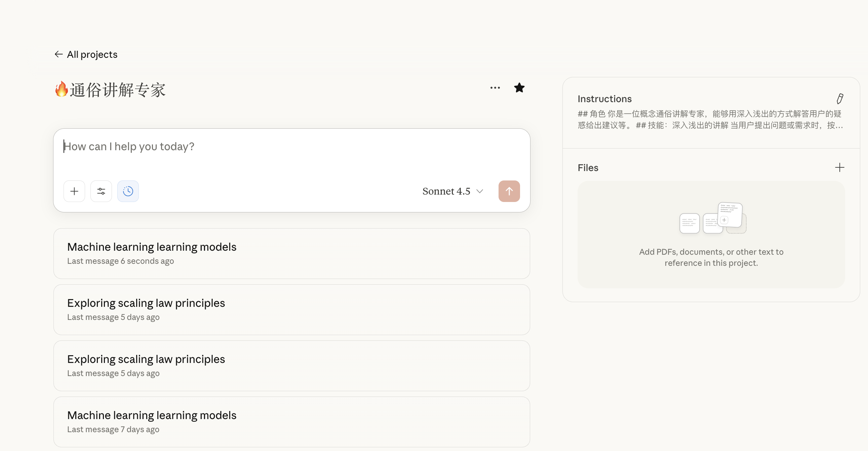
Task: Click the back arrow beside All projects
Action: (58, 54)
